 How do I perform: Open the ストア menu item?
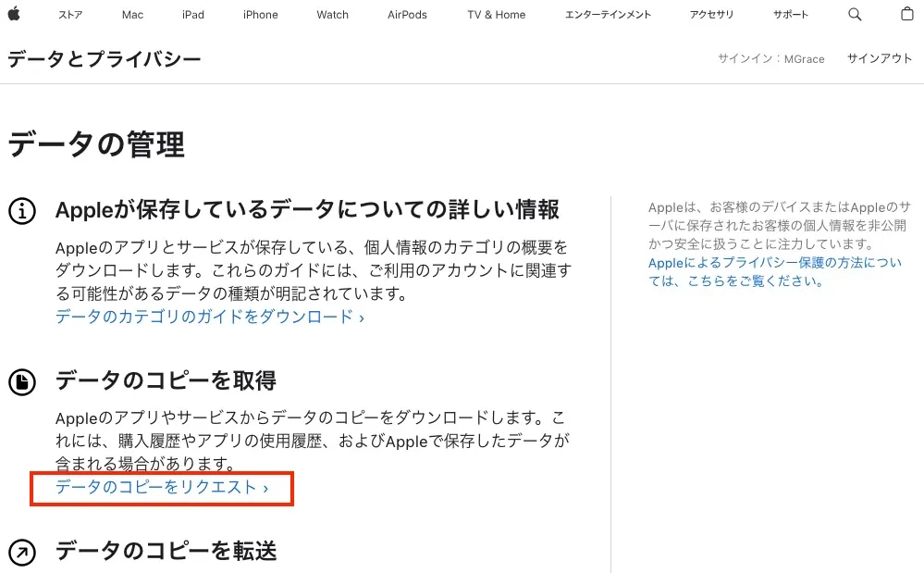click(x=70, y=15)
